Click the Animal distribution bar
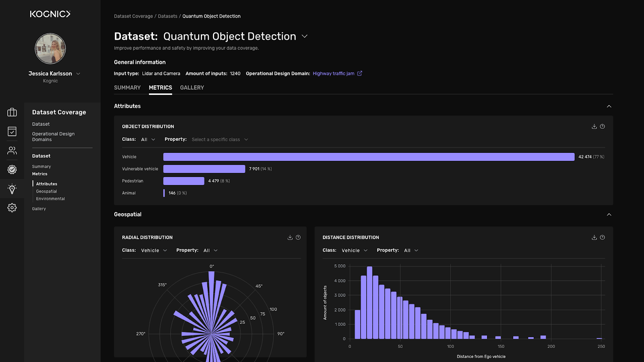Image resolution: width=644 pixels, height=362 pixels. point(164,193)
